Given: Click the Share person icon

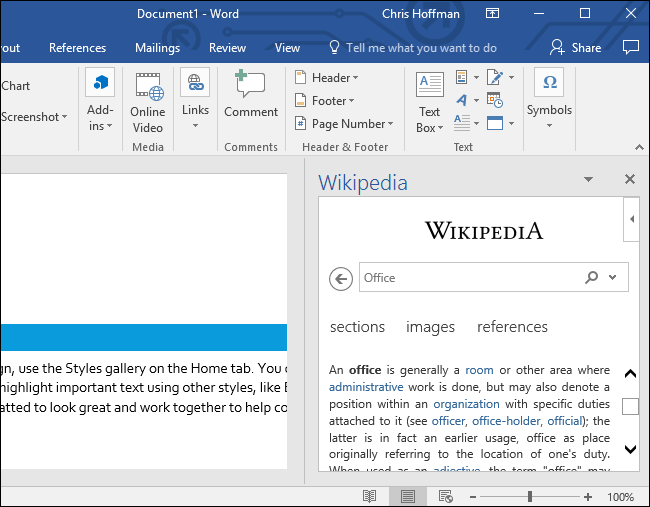Looking at the screenshot, I should (557, 48).
